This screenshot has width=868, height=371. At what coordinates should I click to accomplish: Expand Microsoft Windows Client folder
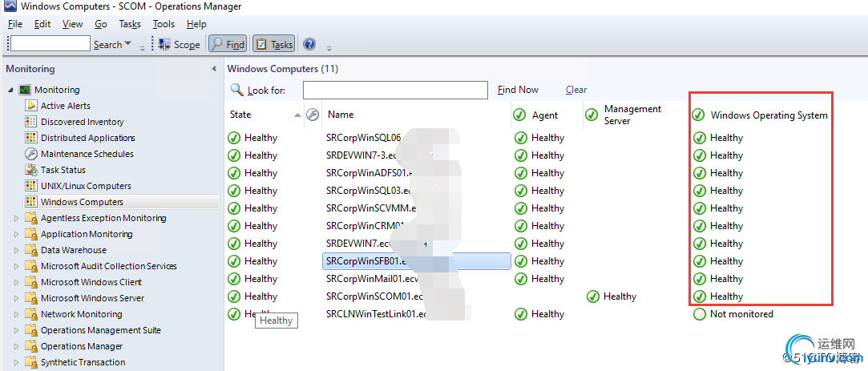(16, 282)
